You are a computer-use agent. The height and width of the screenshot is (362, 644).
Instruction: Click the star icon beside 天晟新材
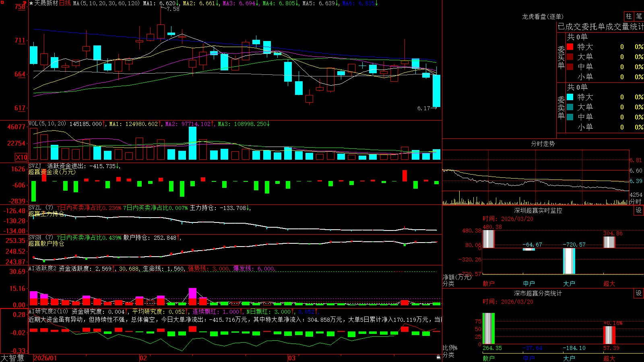[x=31, y=3]
